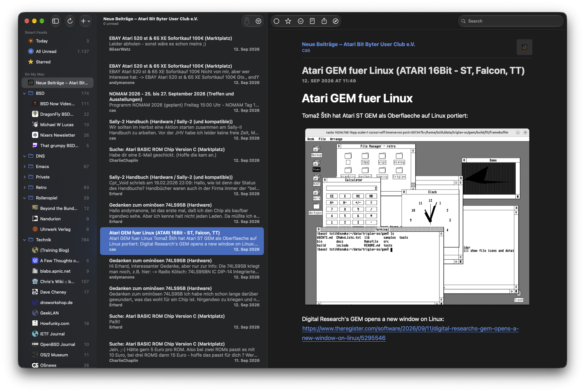Open NOMAM 2026 Treffen article

[182, 102]
